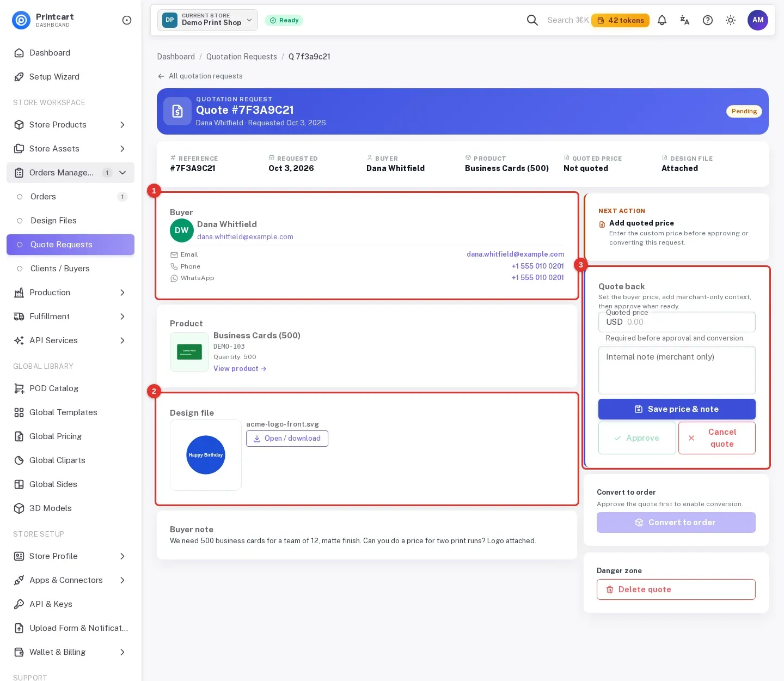784x681 pixels.
Task: Expand Store Assets submenu chevron
Action: tap(122, 149)
